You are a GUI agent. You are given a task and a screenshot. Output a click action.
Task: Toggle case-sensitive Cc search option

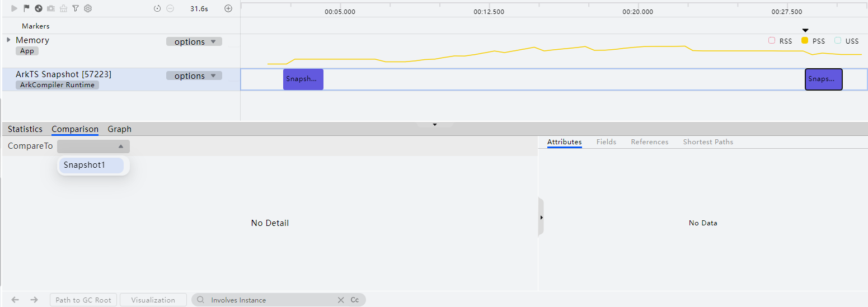tap(355, 300)
